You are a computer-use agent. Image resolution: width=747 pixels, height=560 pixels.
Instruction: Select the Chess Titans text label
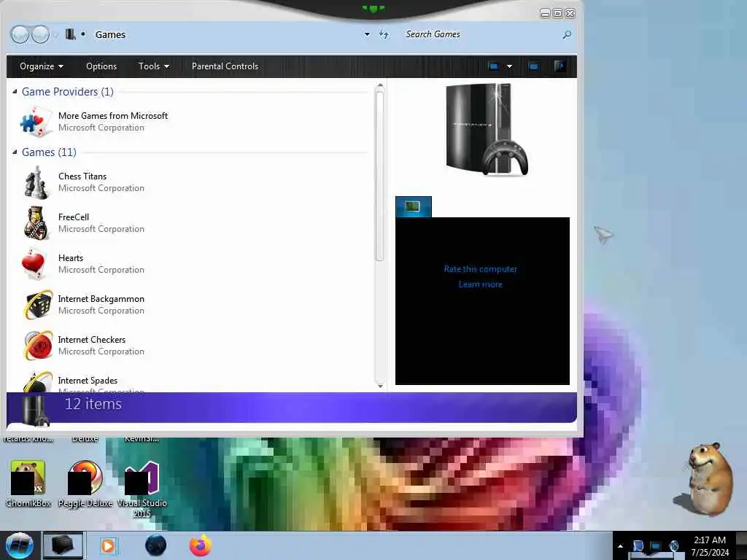82,176
